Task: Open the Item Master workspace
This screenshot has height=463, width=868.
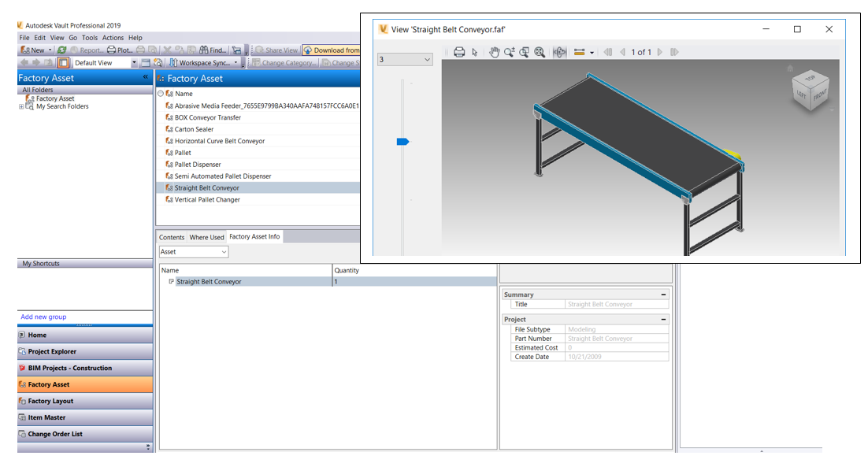Action: pyautogui.click(x=85, y=417)
